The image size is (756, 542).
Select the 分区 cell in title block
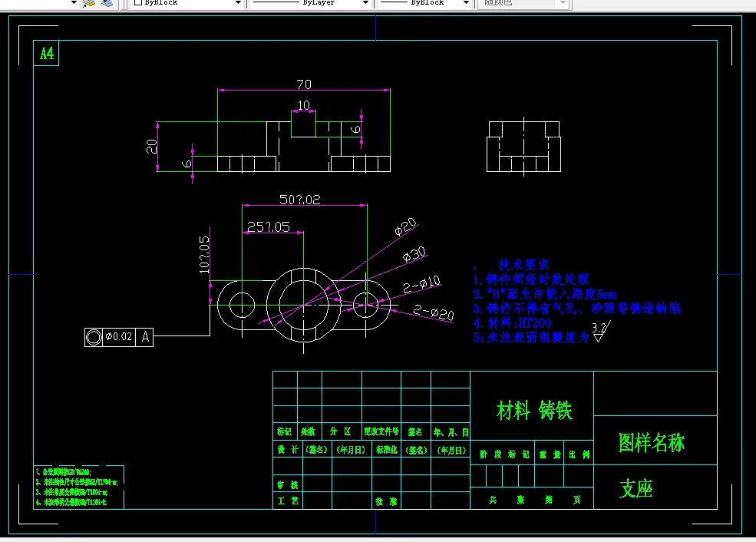coord(341,431)
